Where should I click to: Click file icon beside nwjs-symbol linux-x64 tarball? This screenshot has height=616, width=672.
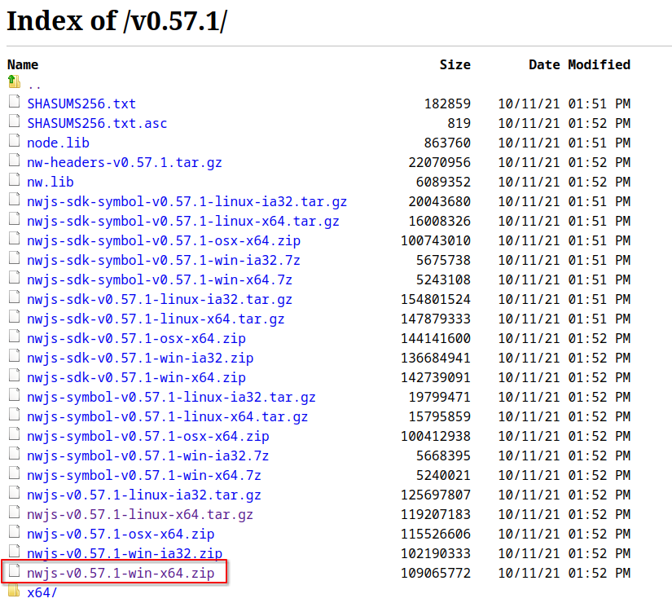[x=14, y=414]
